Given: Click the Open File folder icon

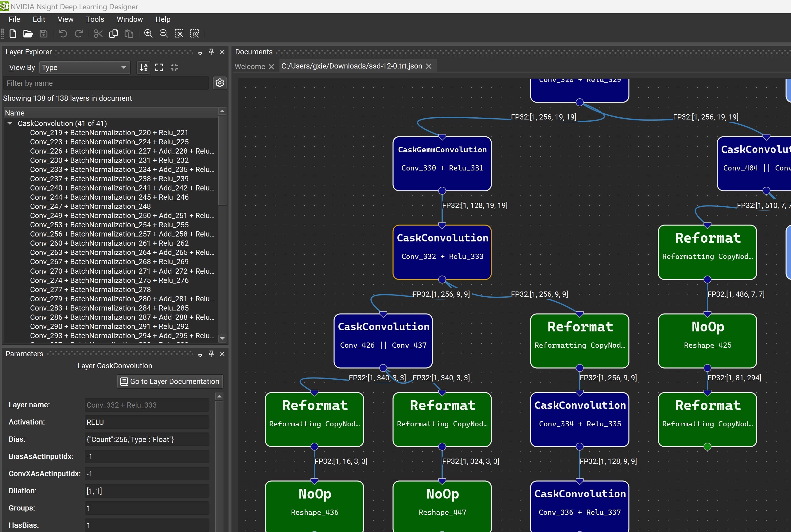Looking at the screenshot, I should click(x=28, y=33).
